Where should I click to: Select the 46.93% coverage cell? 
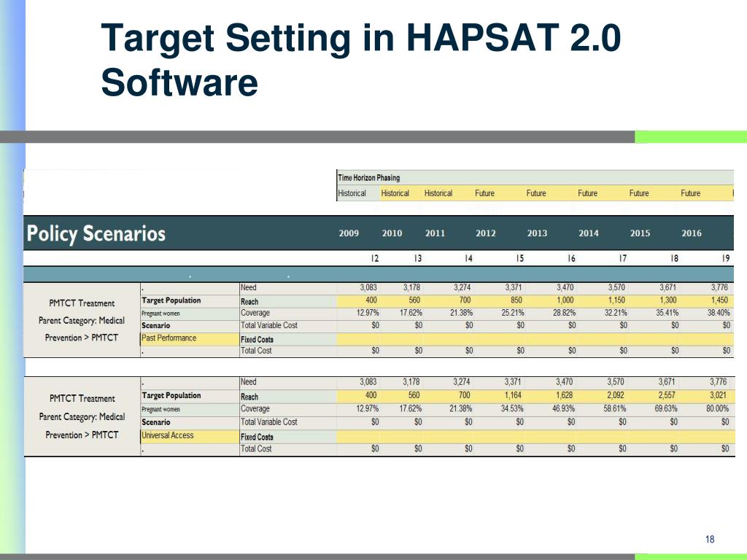[563, 408]
